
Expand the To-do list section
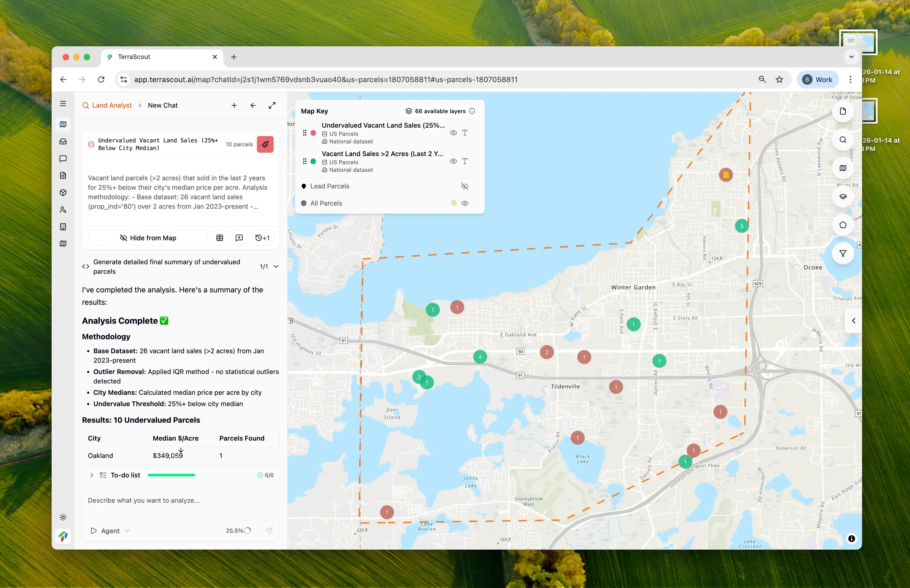pyautogui.click(x=92, y=475)
